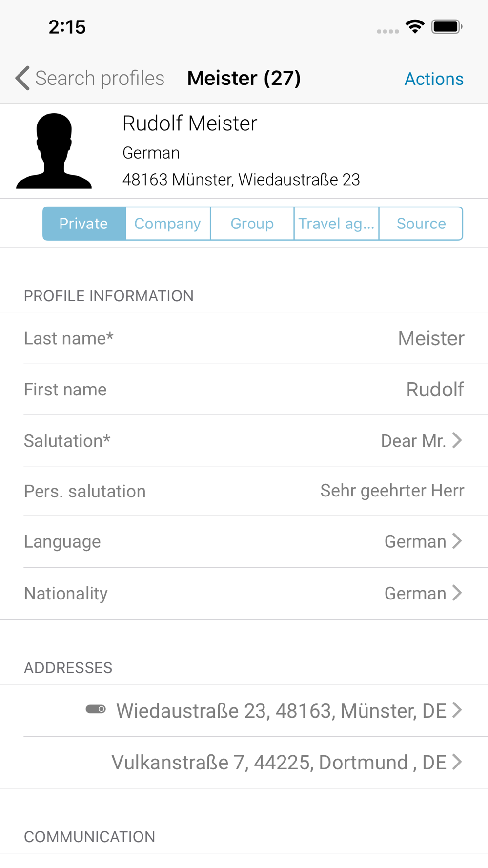Go back to Search profiles
Image resolution: width=488 pixels, height=868 pixels.
tap(100, 78)
